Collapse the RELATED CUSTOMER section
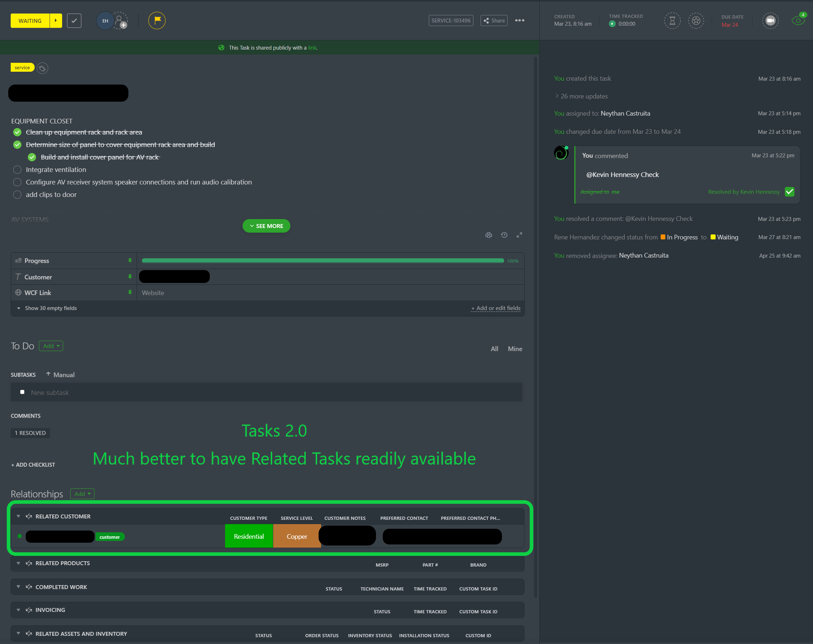813x644 pixels. click(18, 516)
